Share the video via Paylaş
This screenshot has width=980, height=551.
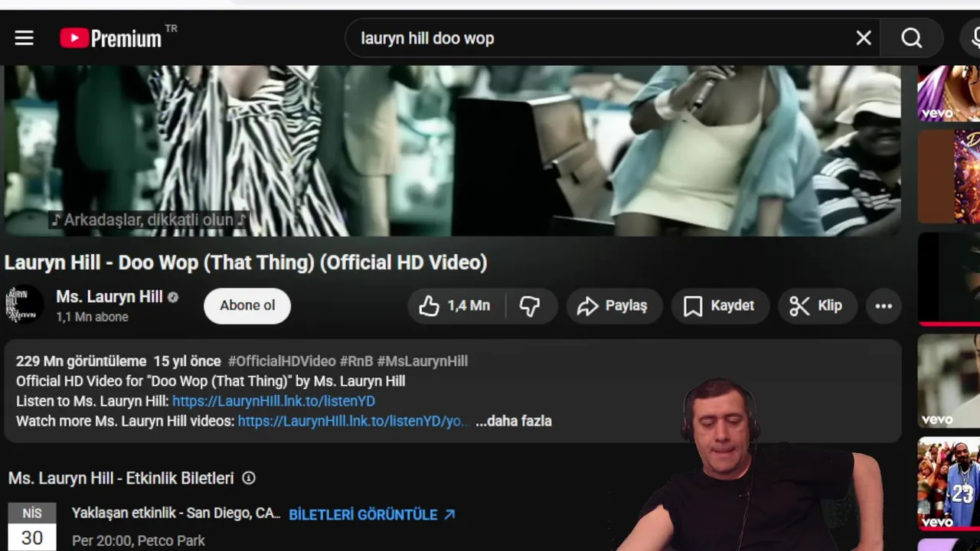click(613, 305)
